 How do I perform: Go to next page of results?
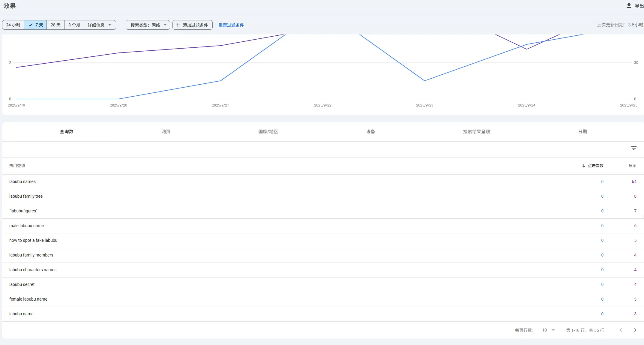coord(635,330)
